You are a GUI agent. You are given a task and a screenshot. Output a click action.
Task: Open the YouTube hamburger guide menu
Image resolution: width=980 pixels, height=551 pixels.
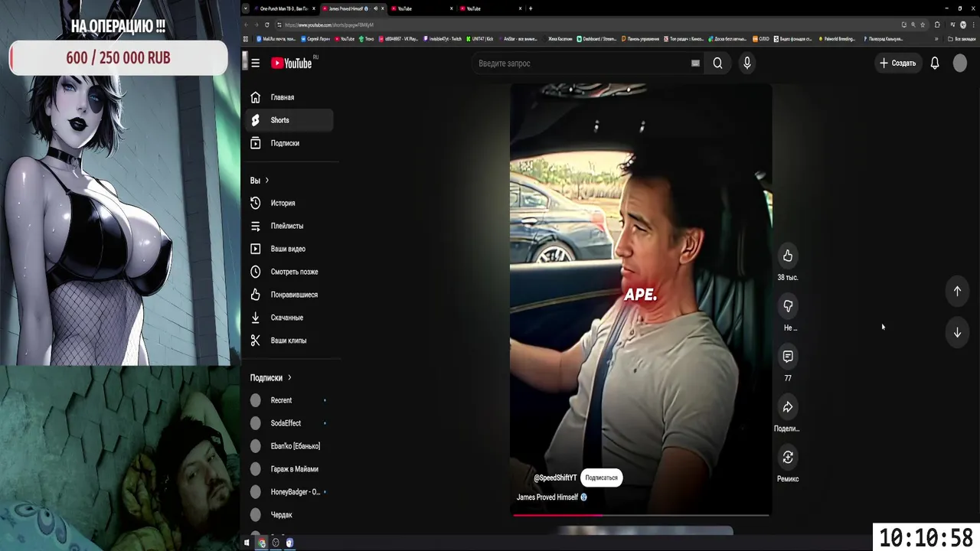[255, 64]
